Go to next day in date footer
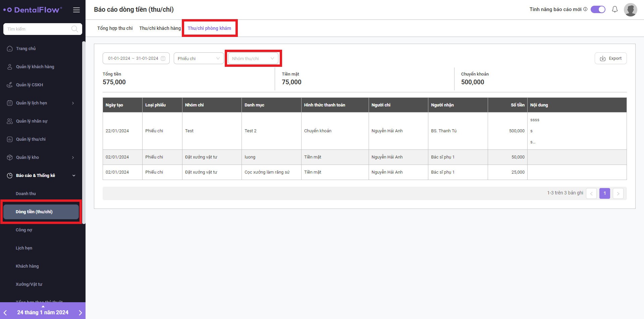 coord(80,313)
